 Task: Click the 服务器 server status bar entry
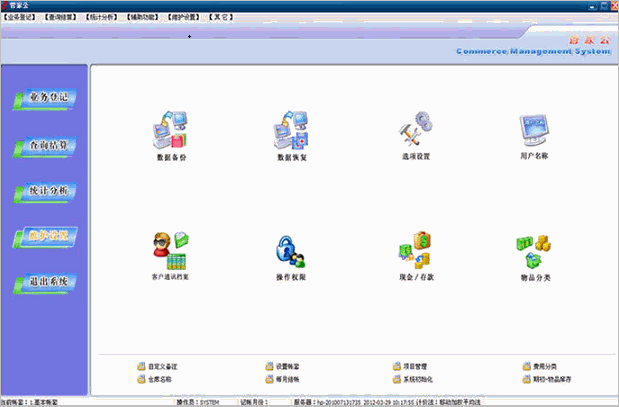[x=354, y=402]
